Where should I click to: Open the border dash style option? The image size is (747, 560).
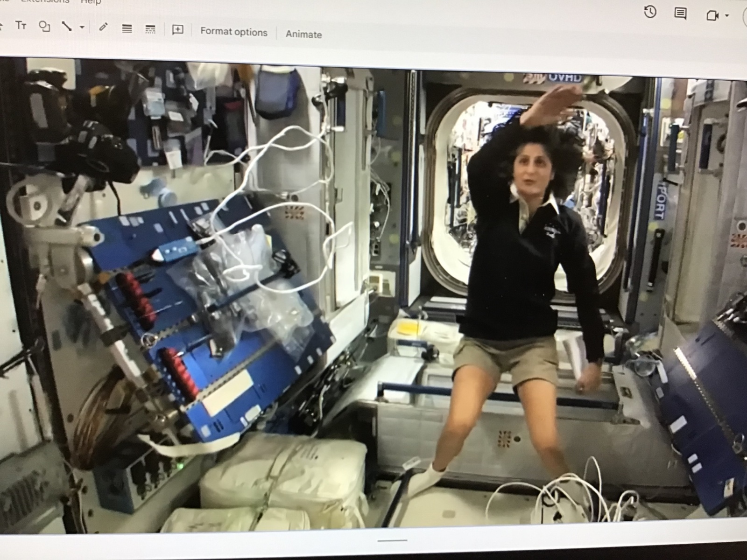coord(150,30)
